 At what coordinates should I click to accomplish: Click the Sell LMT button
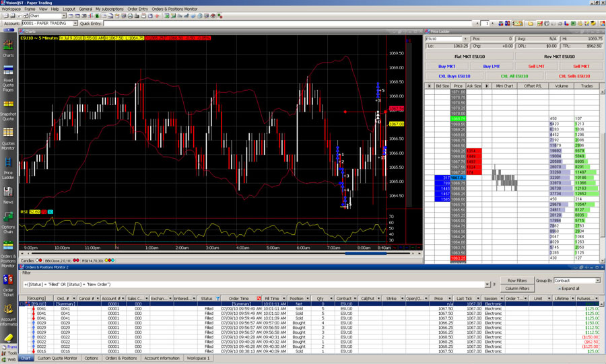tap(536, 67)
